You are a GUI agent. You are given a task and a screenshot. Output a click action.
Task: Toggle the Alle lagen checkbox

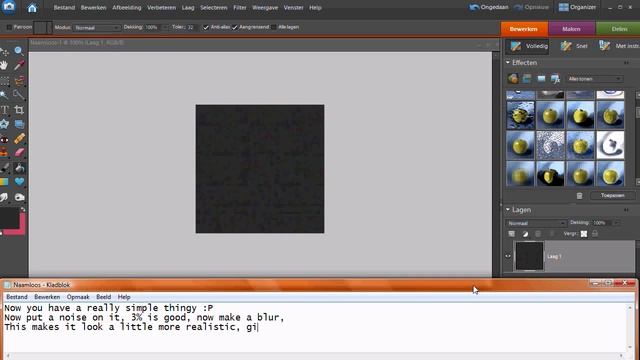[273, 27]
